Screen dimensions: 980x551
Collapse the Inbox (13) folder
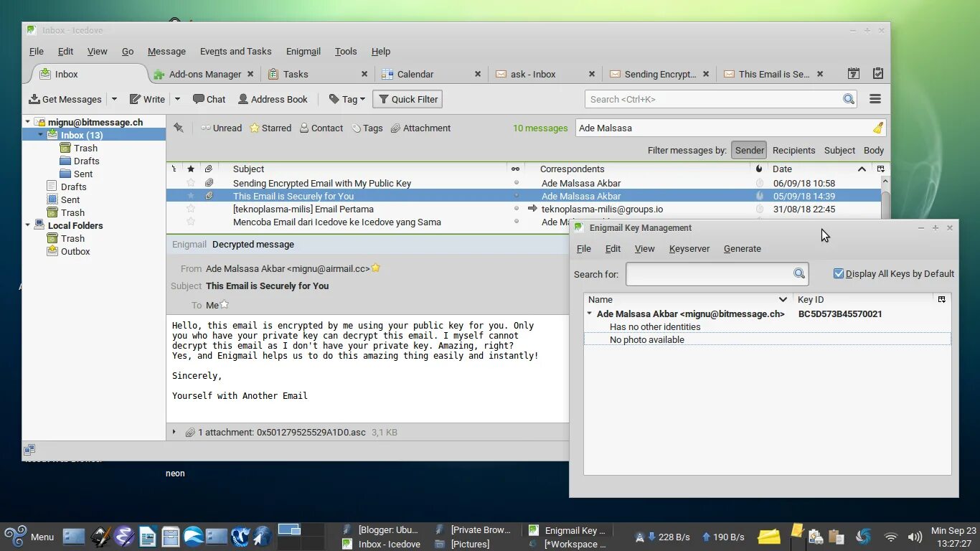(41, 135)
